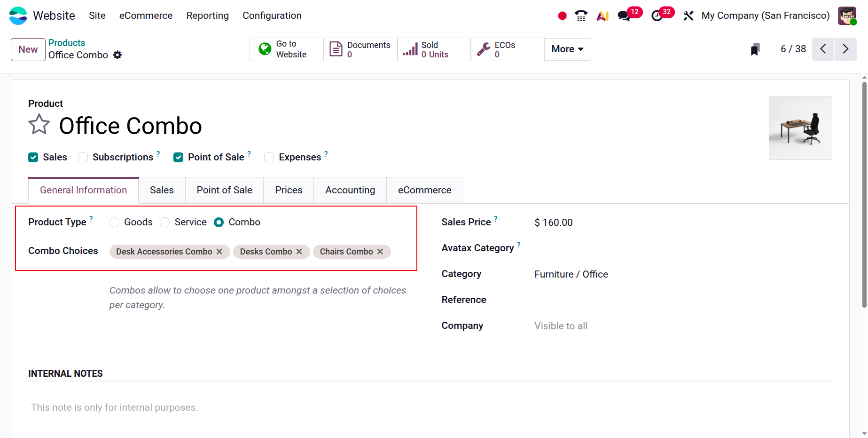Select the Goods product type radio
The width and height of the screenshot is (868, 438).
tap(115, 223)
